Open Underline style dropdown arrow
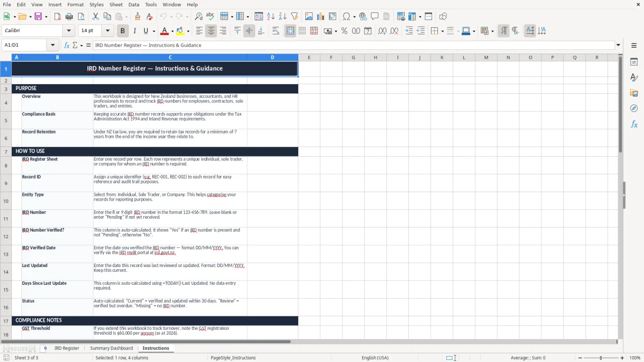The height and width of the screenshot is (362, 644). [x=154, y=31]
